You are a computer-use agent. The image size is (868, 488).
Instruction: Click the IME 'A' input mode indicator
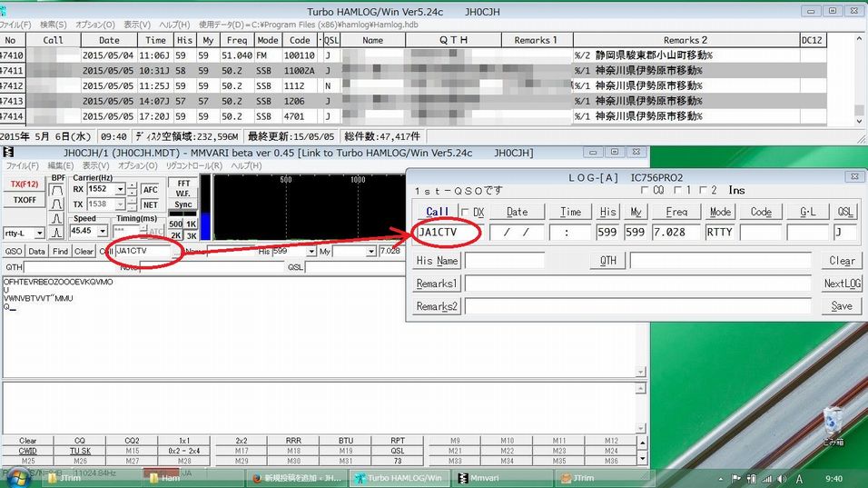[x=799, y=479]
